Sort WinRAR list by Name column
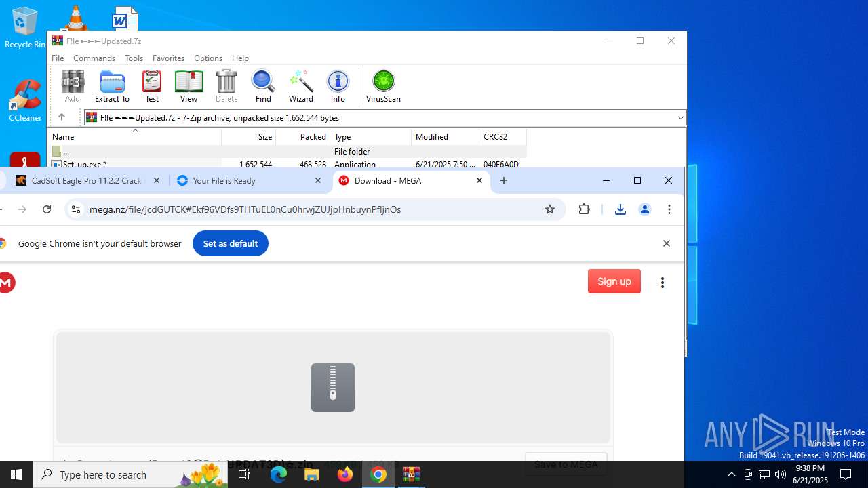Viewport: 868px width, 488px height. pyautogui.click(x=135, y=137)
